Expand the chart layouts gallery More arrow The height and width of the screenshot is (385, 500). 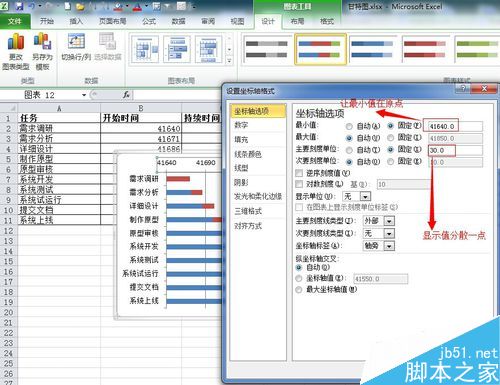[x=229, y=61]
